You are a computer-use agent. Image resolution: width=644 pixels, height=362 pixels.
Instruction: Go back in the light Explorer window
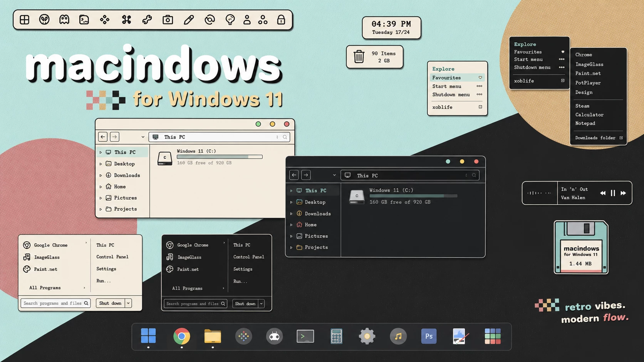103,137
